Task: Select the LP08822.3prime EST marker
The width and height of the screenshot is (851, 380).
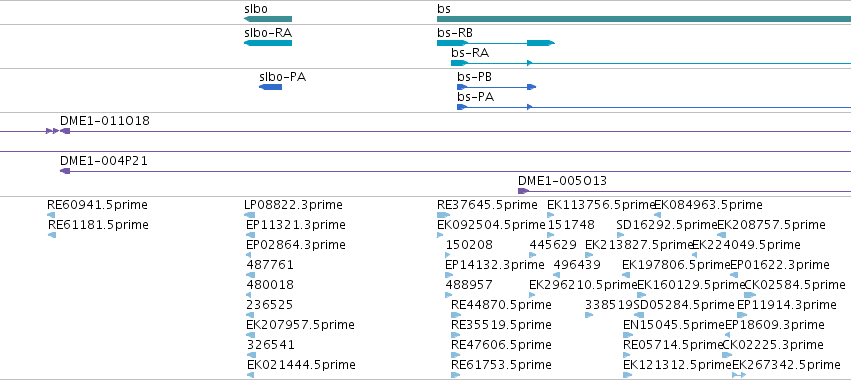Action: click(x=250, y=215)
